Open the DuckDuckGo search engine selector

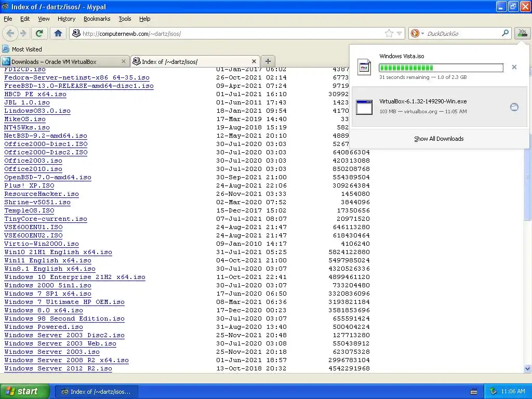417,33
